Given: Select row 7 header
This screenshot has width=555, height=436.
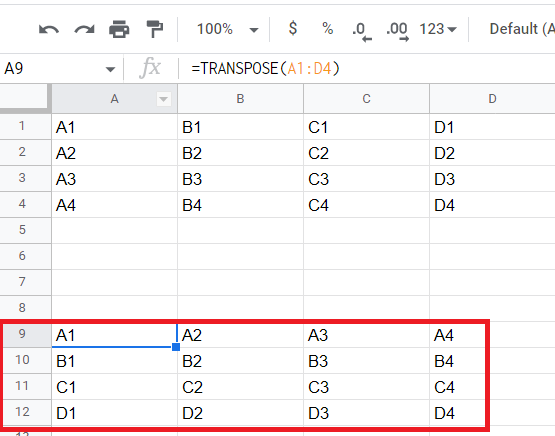Looking at the screenshot, I should coord(25,282).
